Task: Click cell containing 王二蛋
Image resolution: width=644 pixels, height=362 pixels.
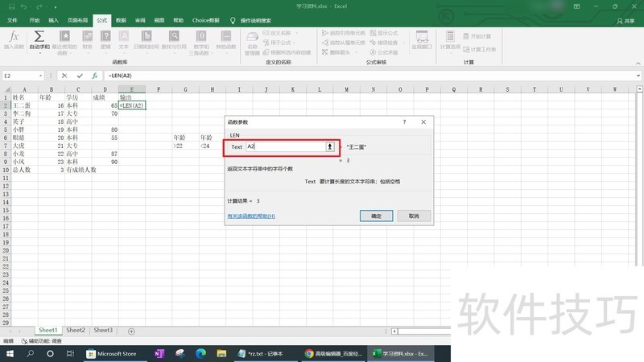Action: coord(25,105)
